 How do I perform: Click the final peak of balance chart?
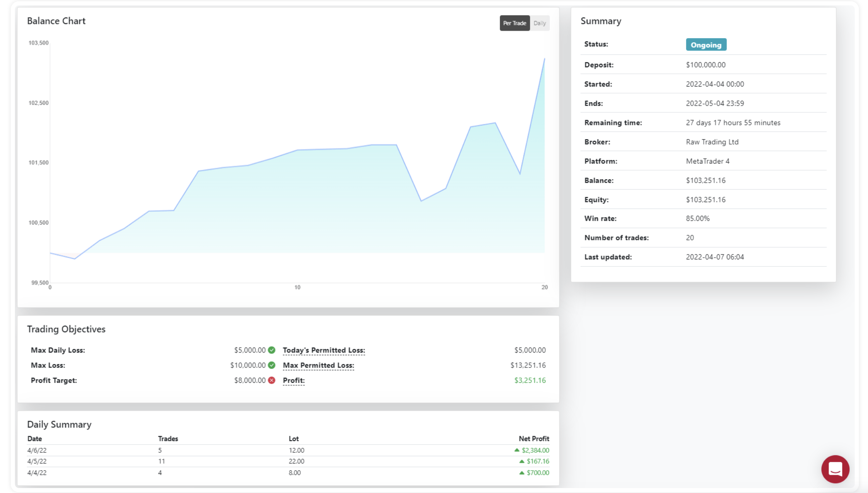[x=544, y=59]
